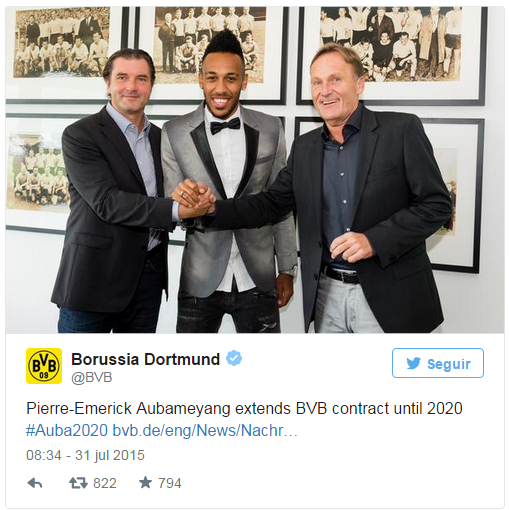Click the tweet text about Aubameyang's contract

coord(244,408)
